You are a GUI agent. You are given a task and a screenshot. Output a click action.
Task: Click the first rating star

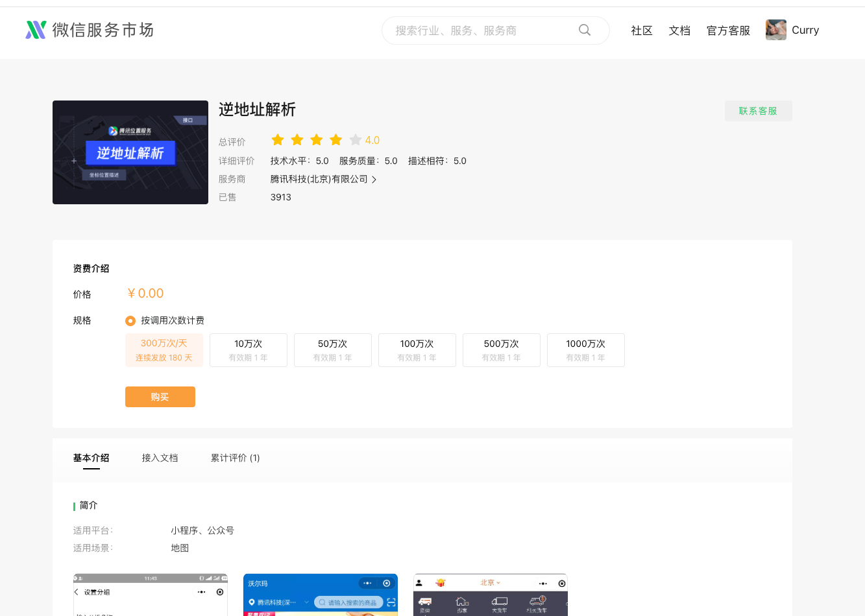coord(278,140)
